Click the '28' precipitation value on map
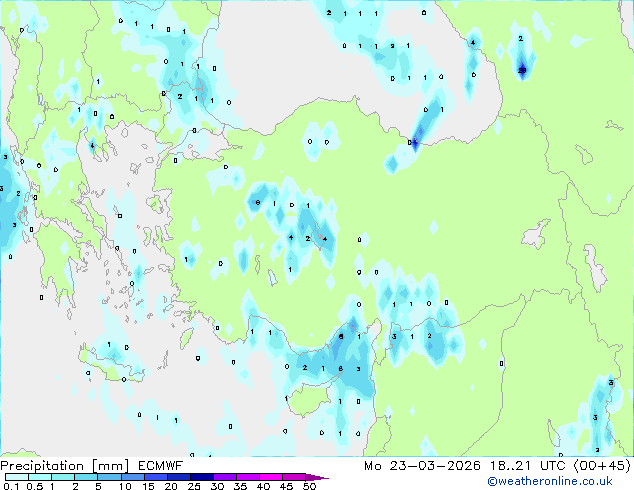This screenshot has height=490, width=634. [x=522, y=70]
